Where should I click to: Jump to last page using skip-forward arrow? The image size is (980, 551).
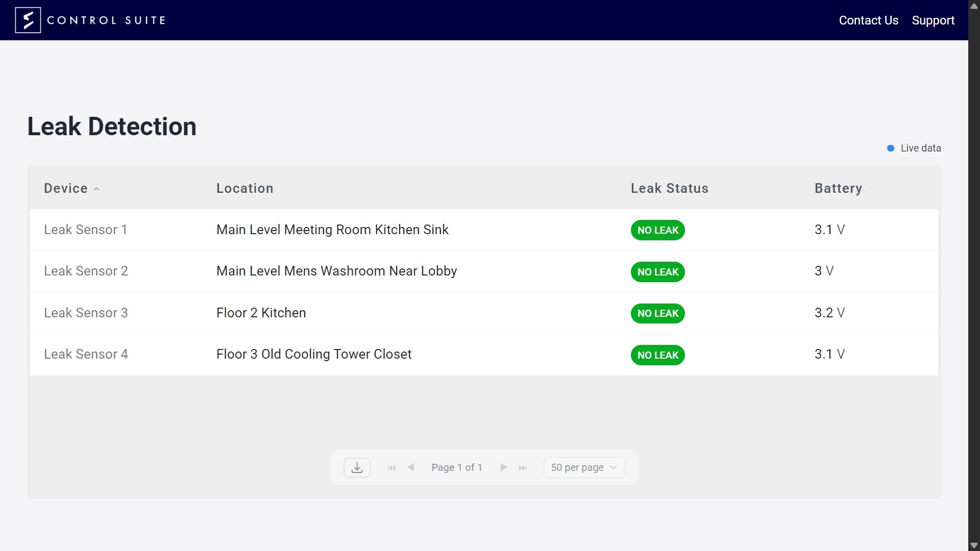(x=523, y=468)
